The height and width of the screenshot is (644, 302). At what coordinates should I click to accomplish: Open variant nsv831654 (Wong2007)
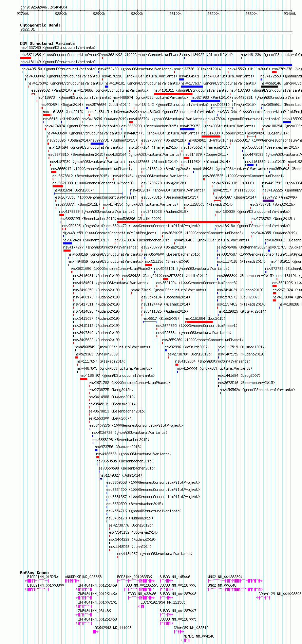click(x=74, y=190)
